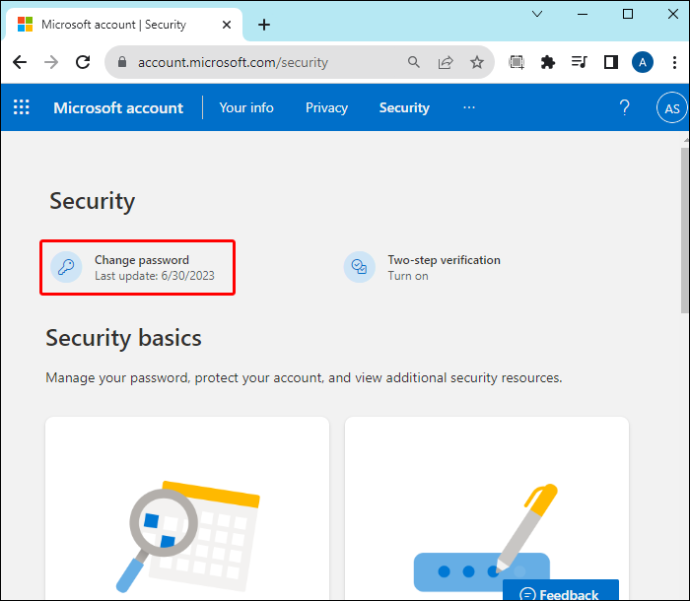
Task: Expand the tab search chevron
Action: pos(537,15)
